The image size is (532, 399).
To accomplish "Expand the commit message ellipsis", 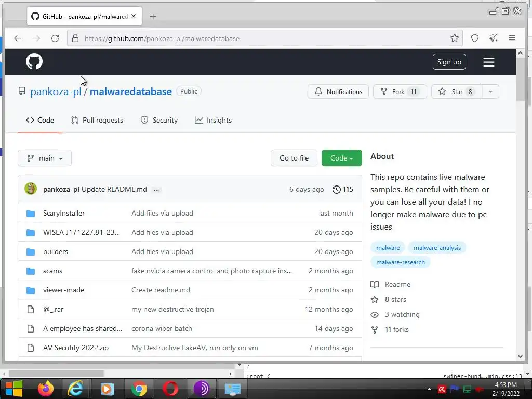I will click(x=156, y=190).
